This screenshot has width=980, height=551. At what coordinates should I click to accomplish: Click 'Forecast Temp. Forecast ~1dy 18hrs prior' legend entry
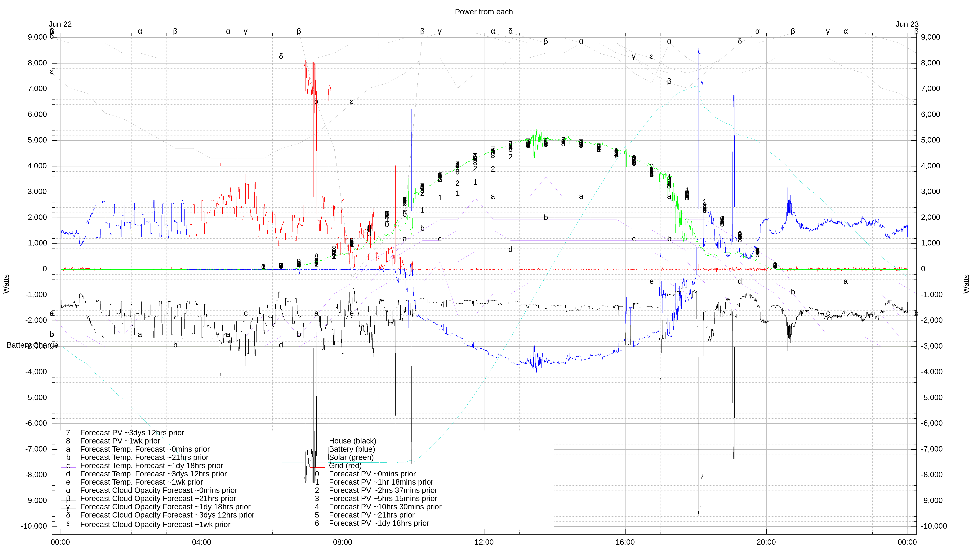pos(151,466)
